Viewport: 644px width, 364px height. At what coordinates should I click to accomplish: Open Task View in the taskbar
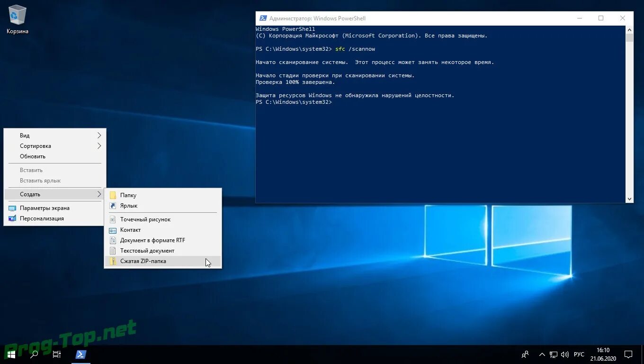pos(57,354)
